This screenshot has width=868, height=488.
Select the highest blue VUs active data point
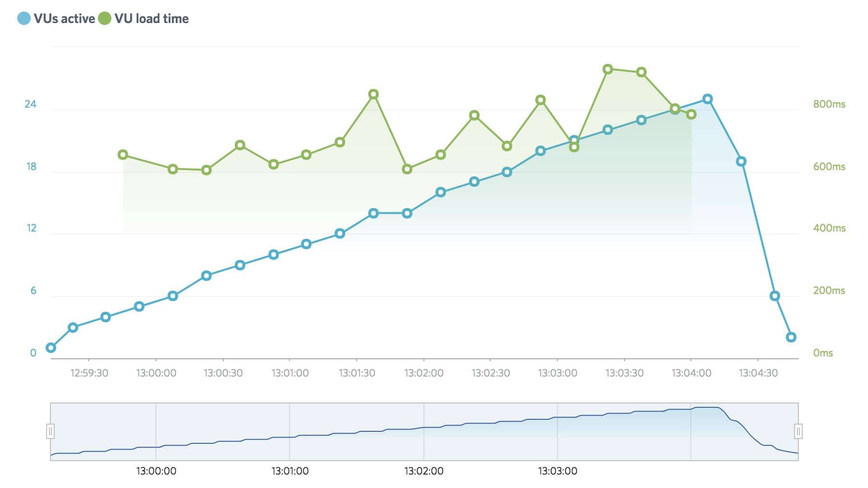pyautogui.click(x=707, y=99)
